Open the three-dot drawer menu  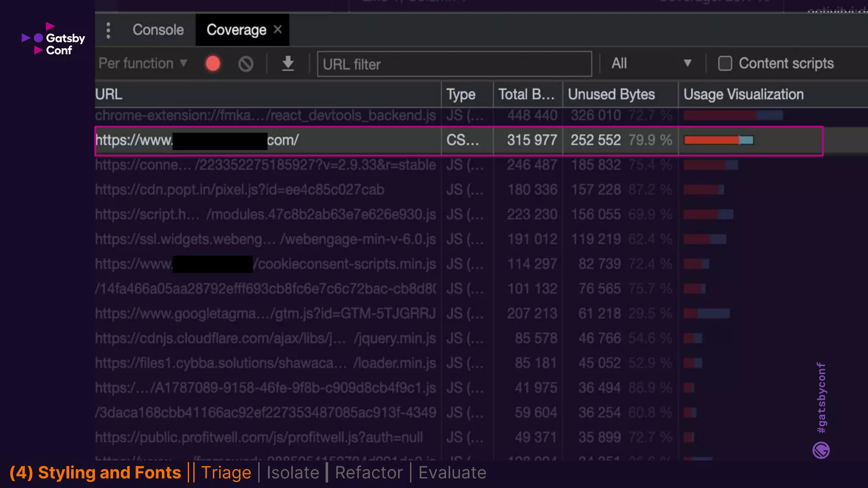point(108,30)
